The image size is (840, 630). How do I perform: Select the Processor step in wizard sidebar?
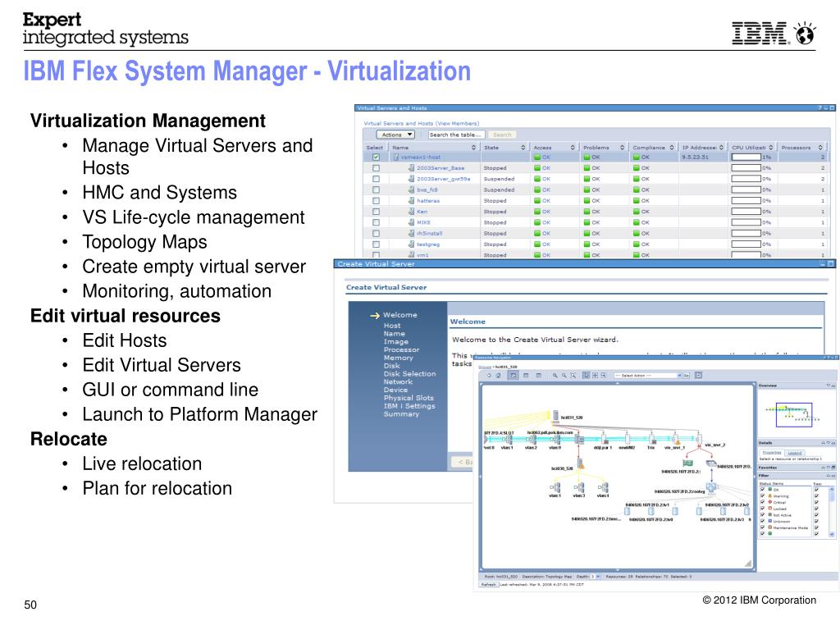[401, 349]
